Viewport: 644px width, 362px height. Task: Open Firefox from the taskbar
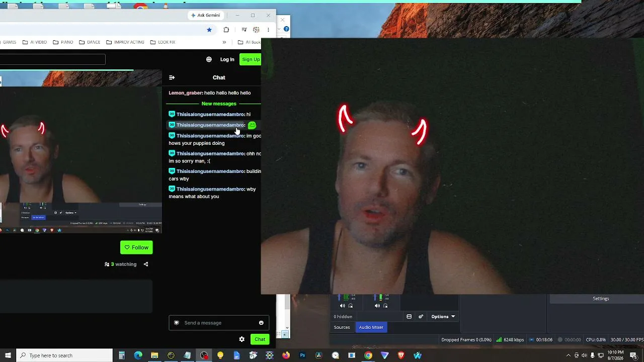(x=286, y=355)
